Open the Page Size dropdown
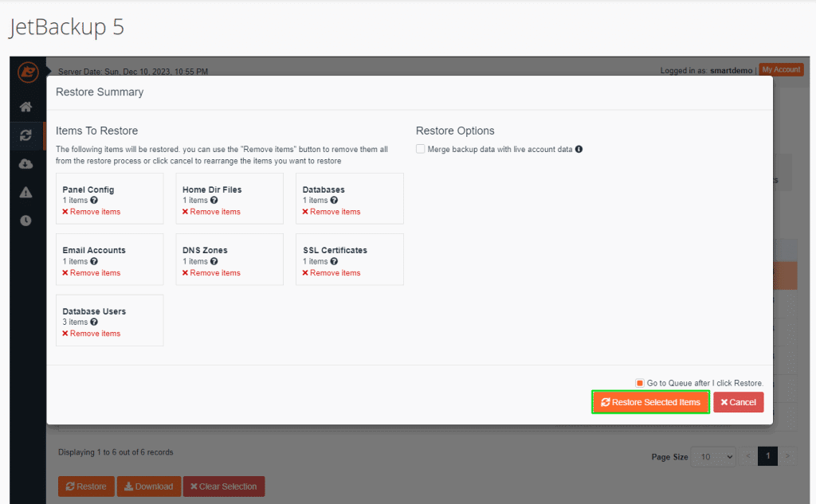816x504 pixels. (x=713, y=457)
